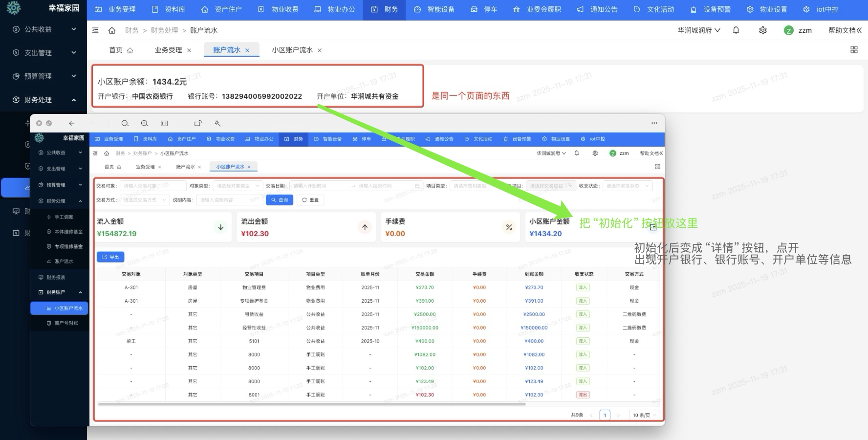Screen dimensions: 868x440
Task: Collapse 财务处理 section in the outer left sidebar
Action: [44, 100]
